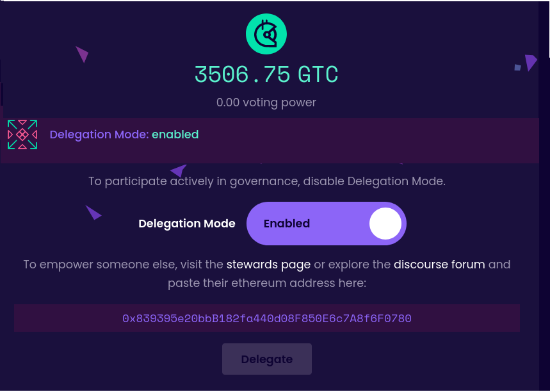Click the purple arrow left of the instructions text
The width and height of the screenshot is (550, 392).
pyautogui.click(x=92, y=212)
